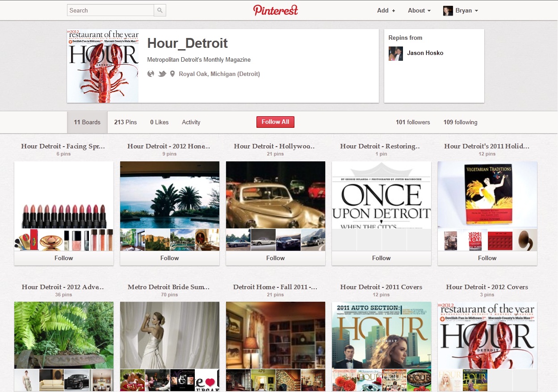
Task: Open the About dropdown
Action: (419, 10)
